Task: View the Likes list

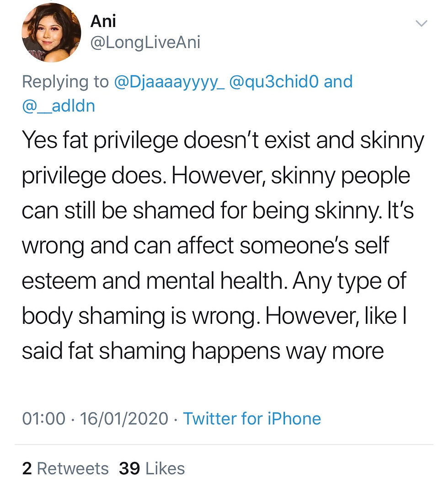Action: (x=152, y=468)
